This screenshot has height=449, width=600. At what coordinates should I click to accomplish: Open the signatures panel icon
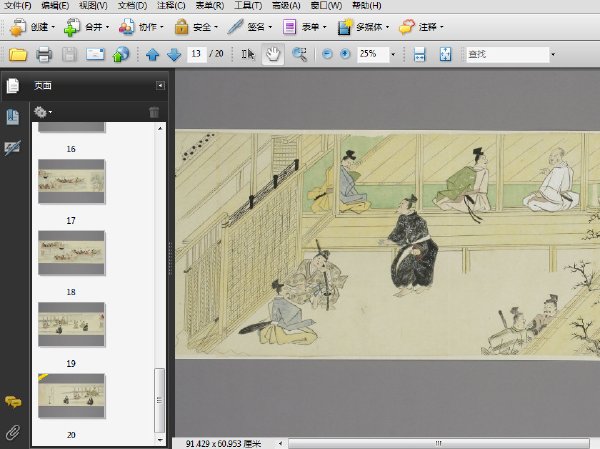click(12, 148)
